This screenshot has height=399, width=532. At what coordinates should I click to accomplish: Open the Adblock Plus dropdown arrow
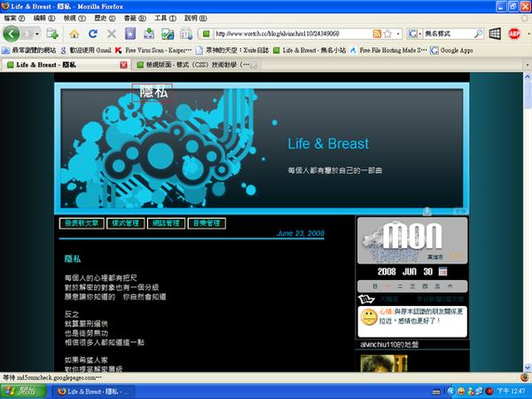click(528, 34)
